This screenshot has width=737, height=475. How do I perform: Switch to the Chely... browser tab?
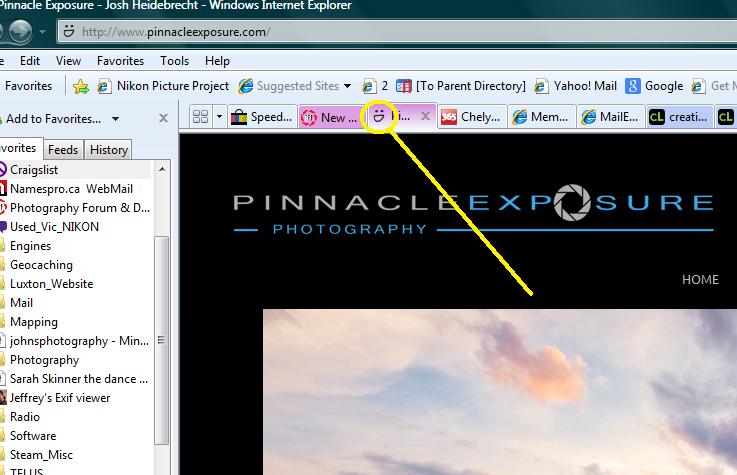[x=471, y=117]
